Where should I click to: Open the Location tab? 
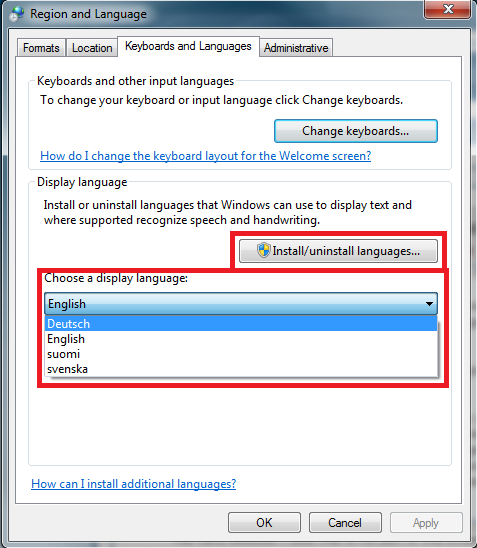pyautogui.click(x=92, y=48)
